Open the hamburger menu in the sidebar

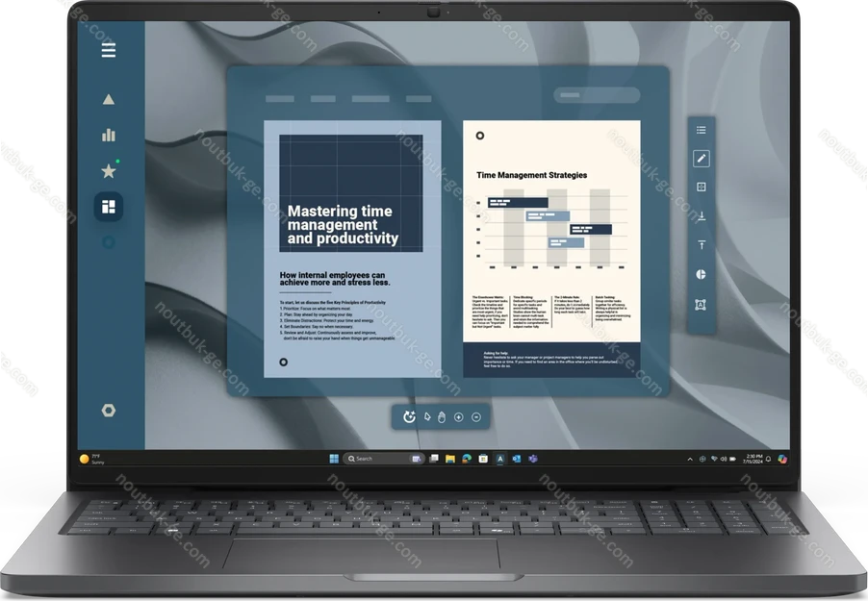[x=109, y=51]
